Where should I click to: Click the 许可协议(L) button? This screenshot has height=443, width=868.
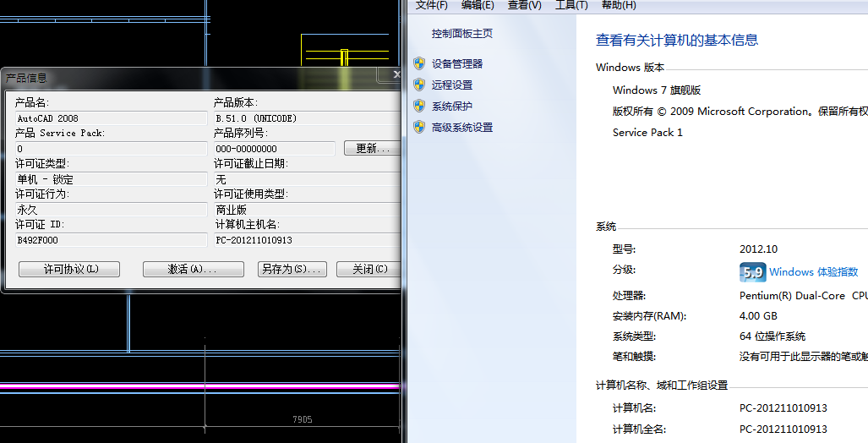point(69,269)
